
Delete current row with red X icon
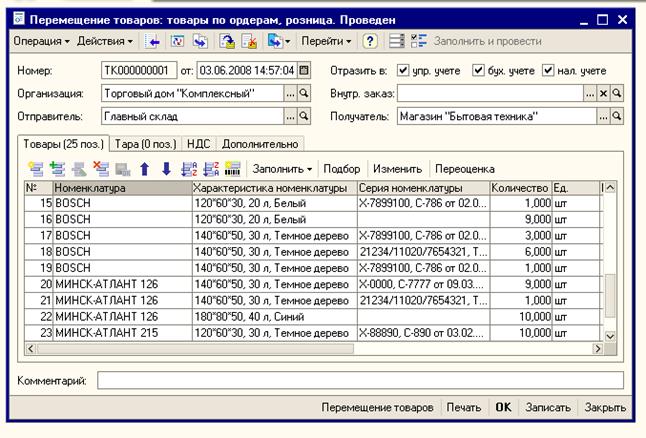101,169
